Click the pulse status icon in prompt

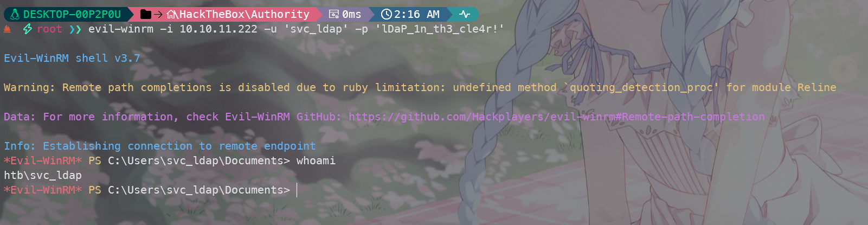(x=464, y=14)
